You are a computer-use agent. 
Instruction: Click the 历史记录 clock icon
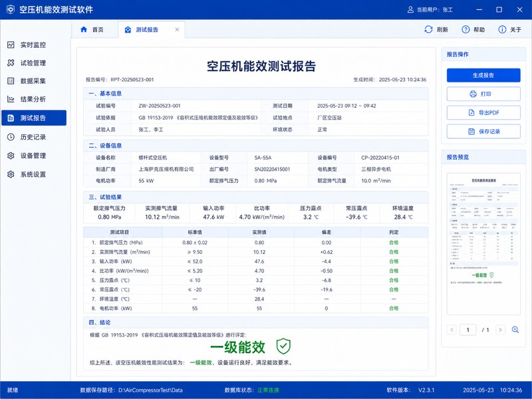[11, 137]
